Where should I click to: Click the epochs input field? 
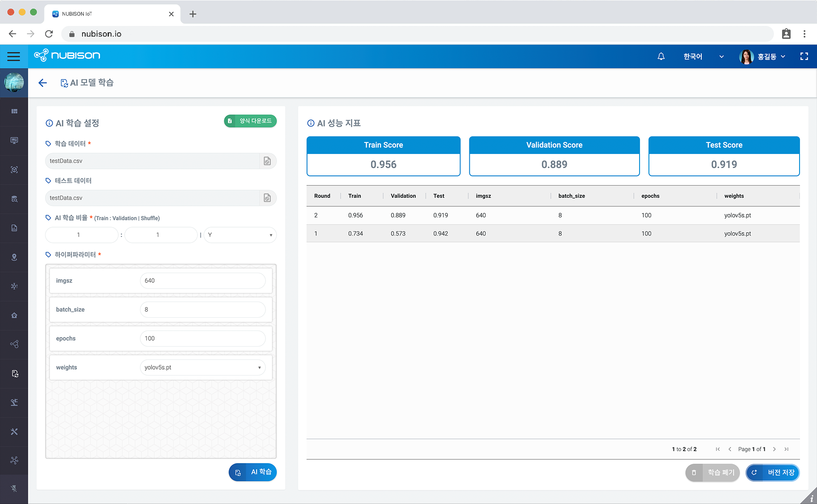[x=203, y=339]
